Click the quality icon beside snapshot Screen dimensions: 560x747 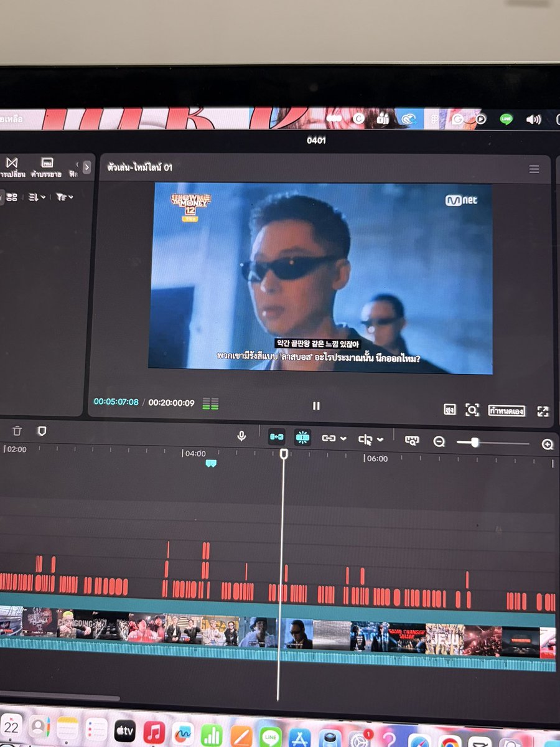(449, 410)
